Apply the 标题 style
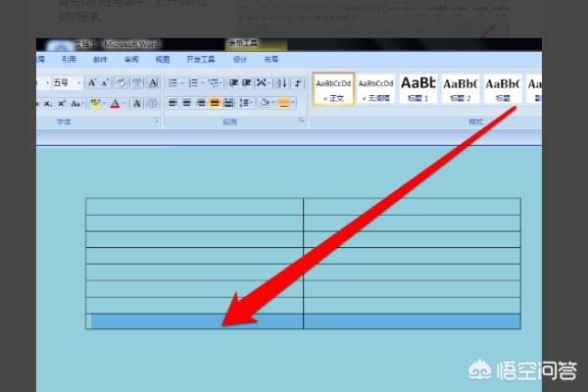Image resolution: width=588 pixels, height=392 pixels. 503,89
